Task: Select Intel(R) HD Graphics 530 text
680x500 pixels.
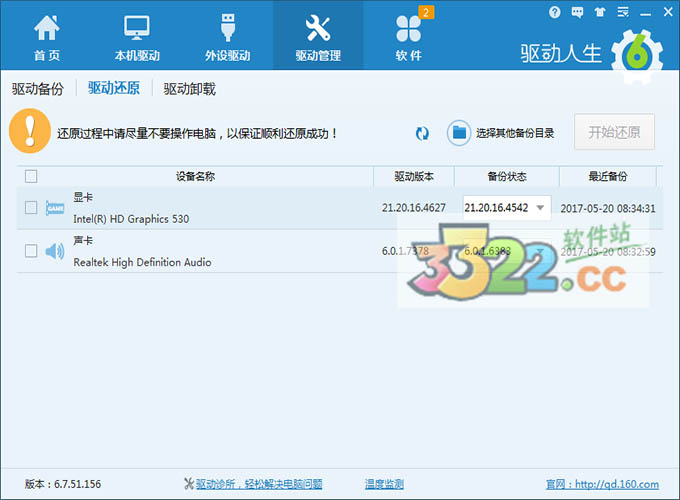Action: pos(131,219)
